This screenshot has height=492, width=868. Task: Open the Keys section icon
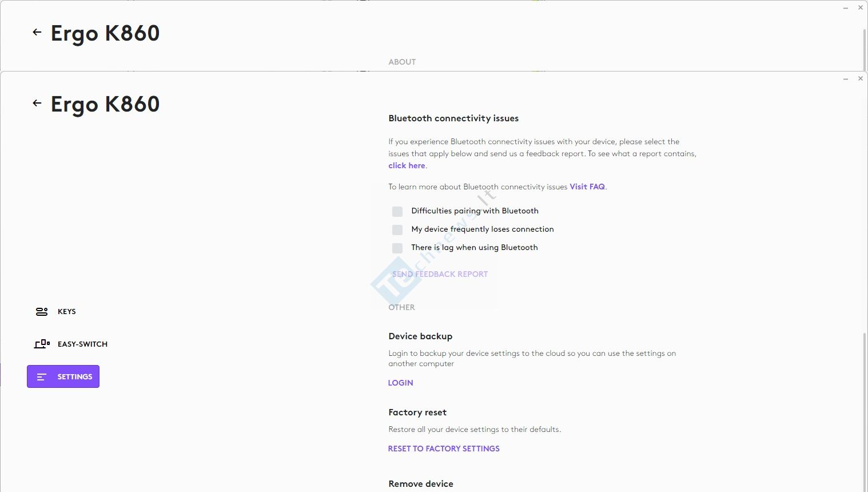coord(42,312)
